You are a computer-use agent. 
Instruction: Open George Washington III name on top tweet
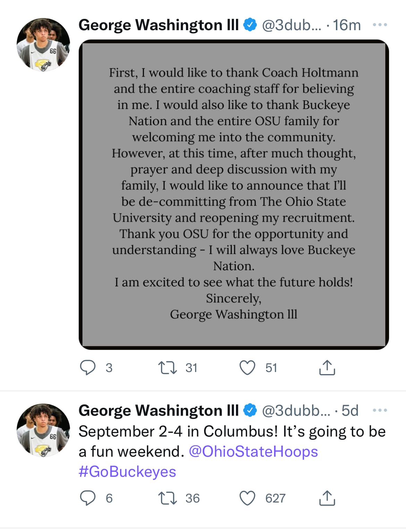159,25
